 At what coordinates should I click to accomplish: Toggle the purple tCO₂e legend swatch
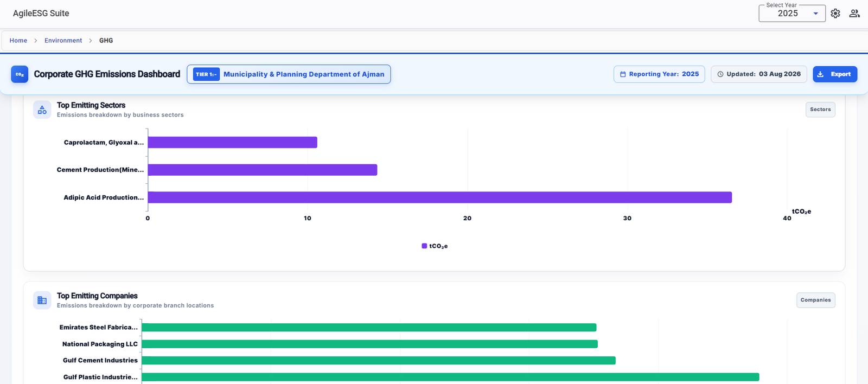pos(424,246)
